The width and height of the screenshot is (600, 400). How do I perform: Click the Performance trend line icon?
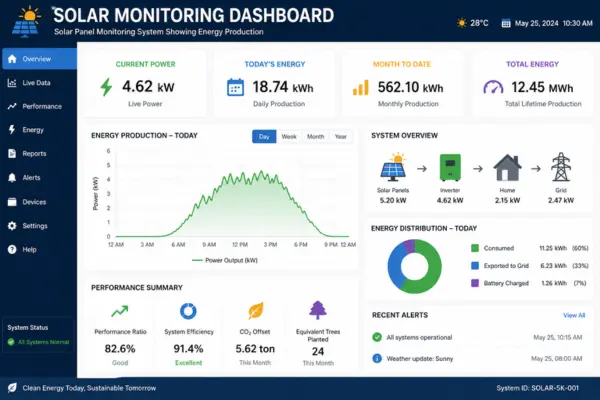[12, 106]
